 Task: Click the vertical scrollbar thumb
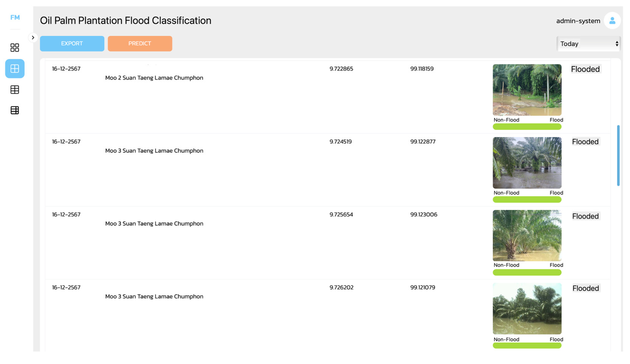pyautogui.click(x=618, y=155)
